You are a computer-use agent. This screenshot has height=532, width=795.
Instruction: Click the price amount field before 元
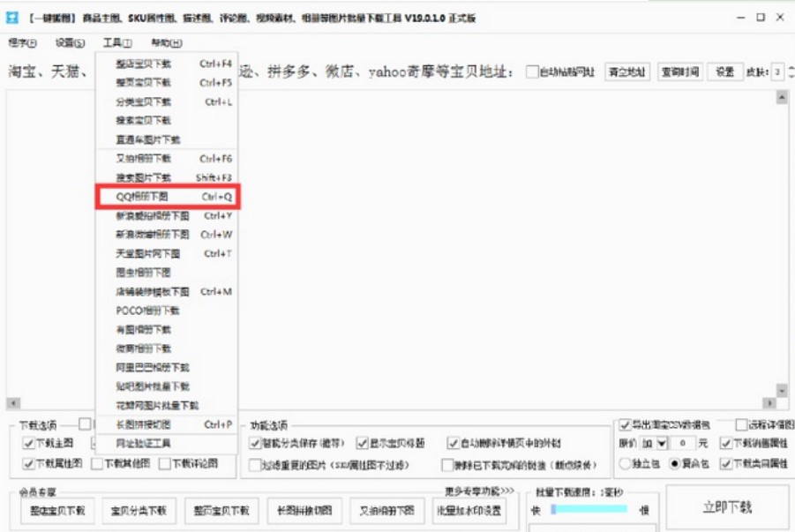tap(683, 443)
